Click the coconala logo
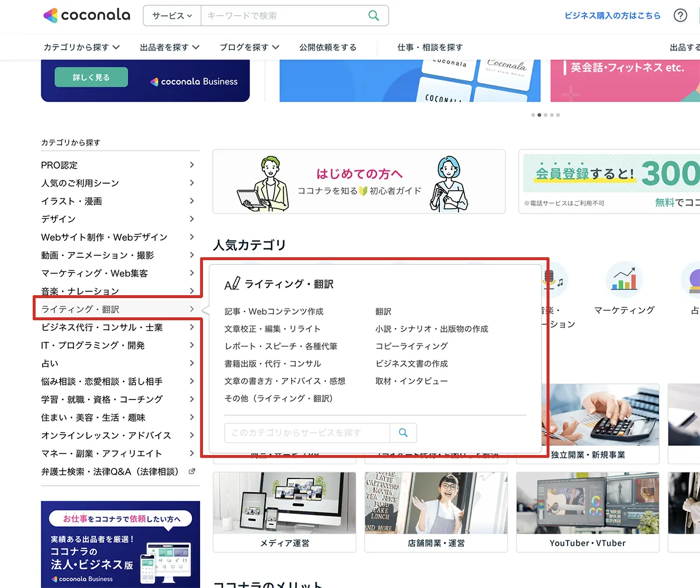700x588 pixels. pyautogui.click(x=87, y=15)
